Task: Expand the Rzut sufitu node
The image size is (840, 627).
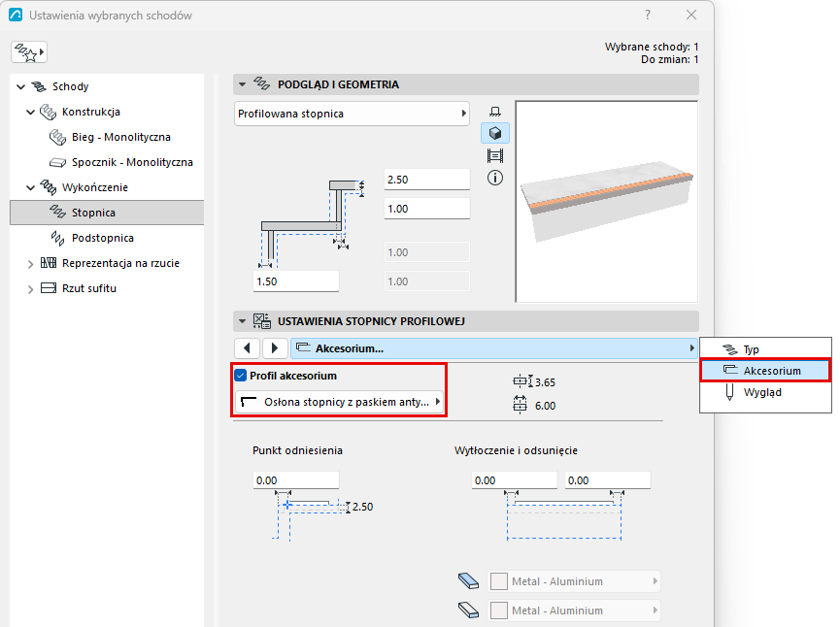Action: pyautogui.click(x=30, y=288)
